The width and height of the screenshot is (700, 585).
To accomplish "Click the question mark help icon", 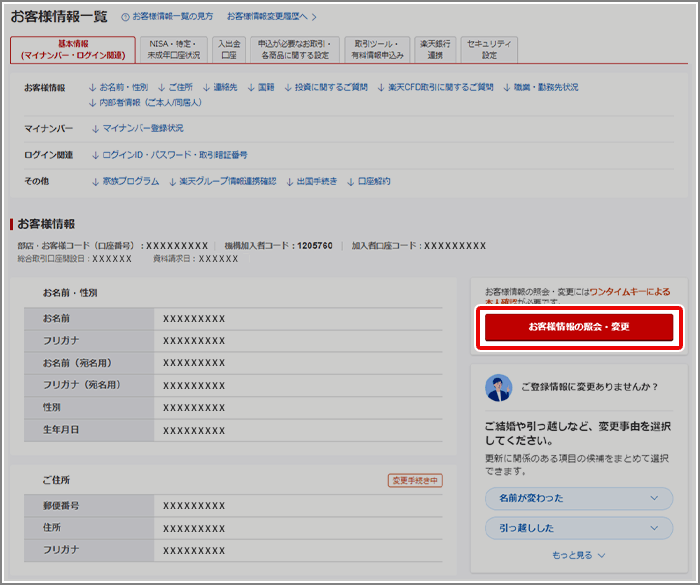I will click(x=125, y=17).
